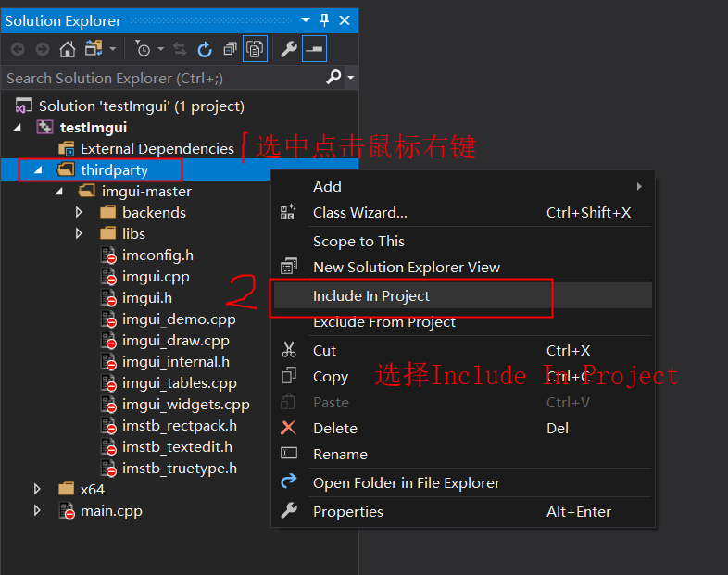
Task: Click the Home icon in Solution Explorer
Action: point(68,49)
